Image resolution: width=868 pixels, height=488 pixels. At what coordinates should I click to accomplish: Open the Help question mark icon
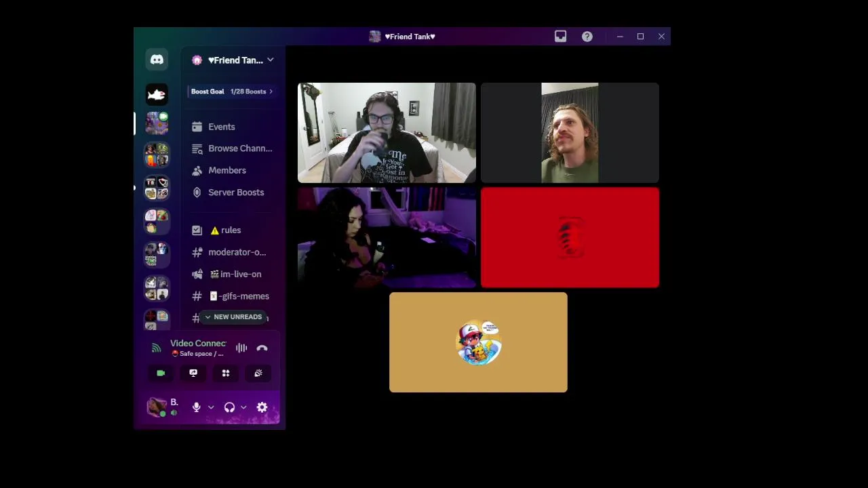pyautogui.click(x=587, y=37)
